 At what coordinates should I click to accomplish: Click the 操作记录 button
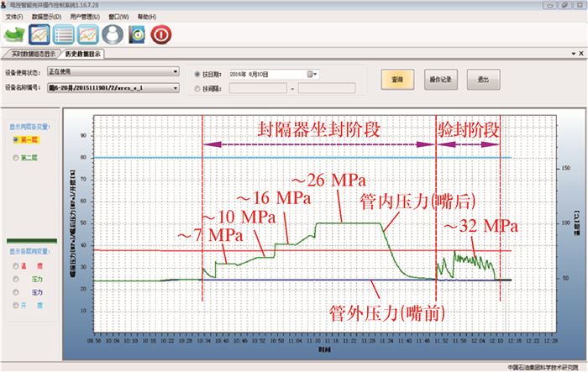pyautogui.click(x=441, y=80)
